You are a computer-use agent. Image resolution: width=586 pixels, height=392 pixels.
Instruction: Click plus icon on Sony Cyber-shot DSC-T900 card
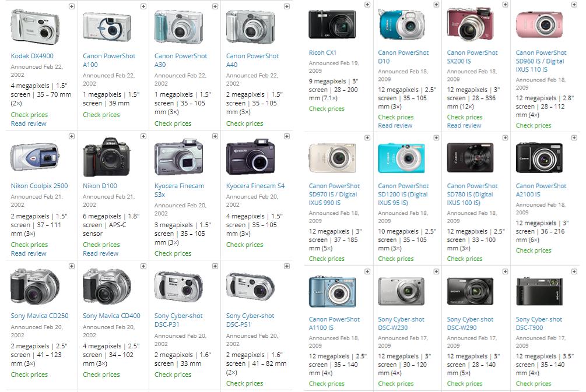574,271
